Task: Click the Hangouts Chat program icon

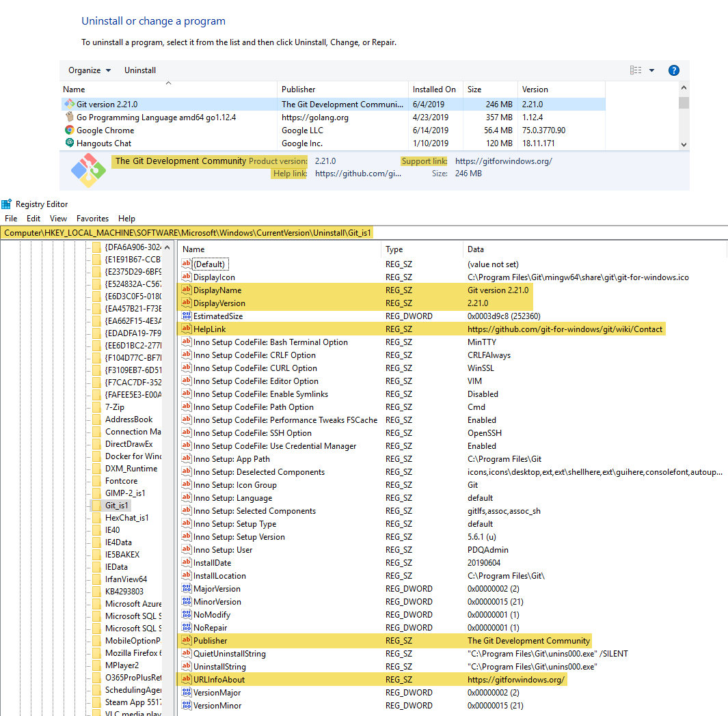Action: coord(70,143)
